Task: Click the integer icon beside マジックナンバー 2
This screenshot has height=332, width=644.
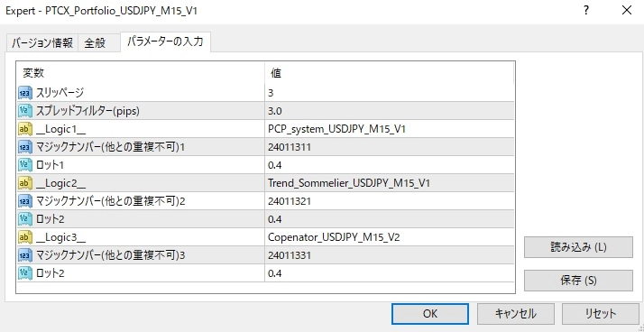Action: [x=25, y=201]
